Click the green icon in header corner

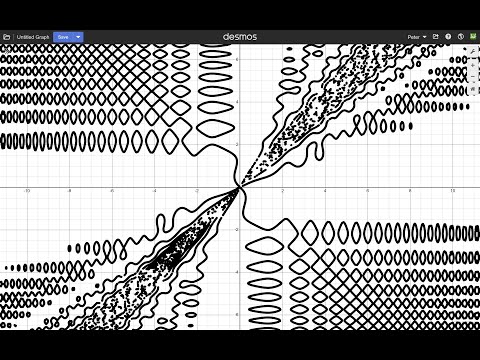click(x=473, y=37)
